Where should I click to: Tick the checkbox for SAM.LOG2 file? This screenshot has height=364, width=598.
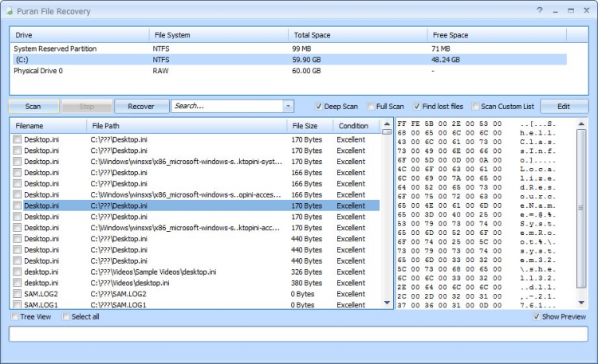16,294
